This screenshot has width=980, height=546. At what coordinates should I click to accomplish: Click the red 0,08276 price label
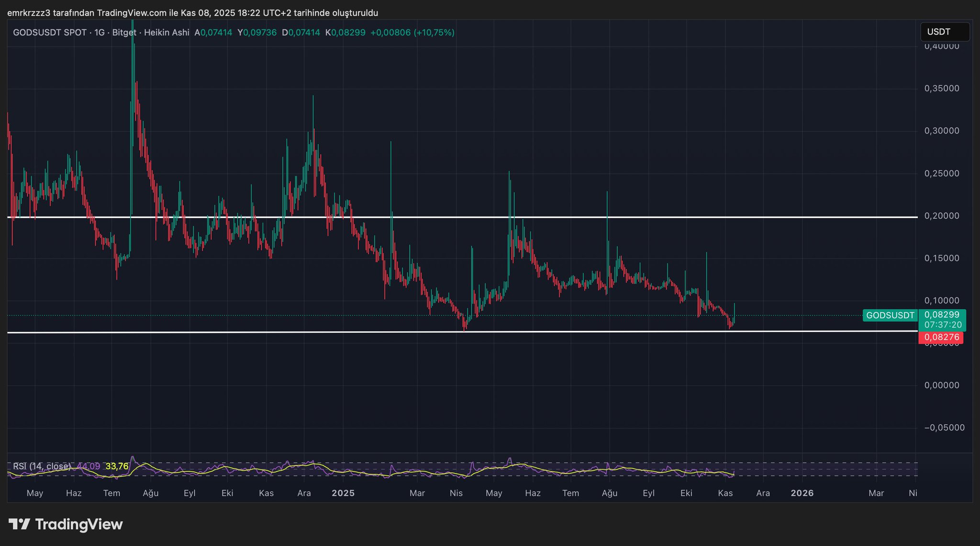point(941,337)
